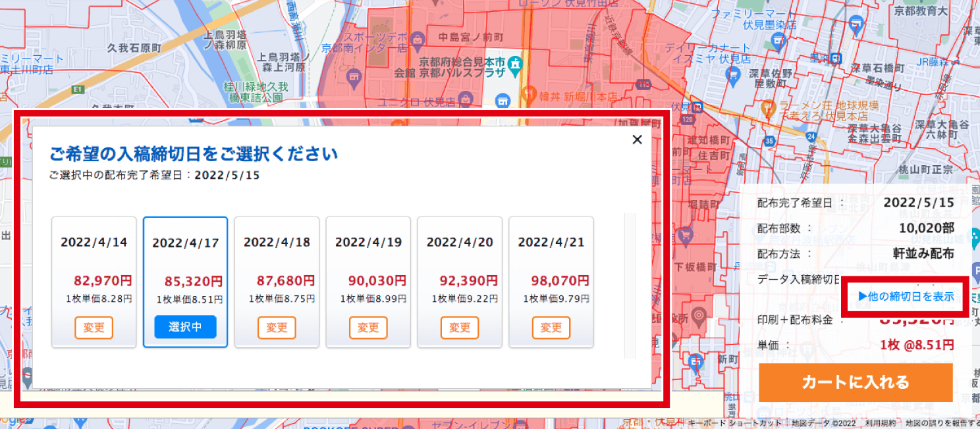Expand ▶他の締切日を表示 link
Viewport: 980px width, 429px height.
[906, 296]
